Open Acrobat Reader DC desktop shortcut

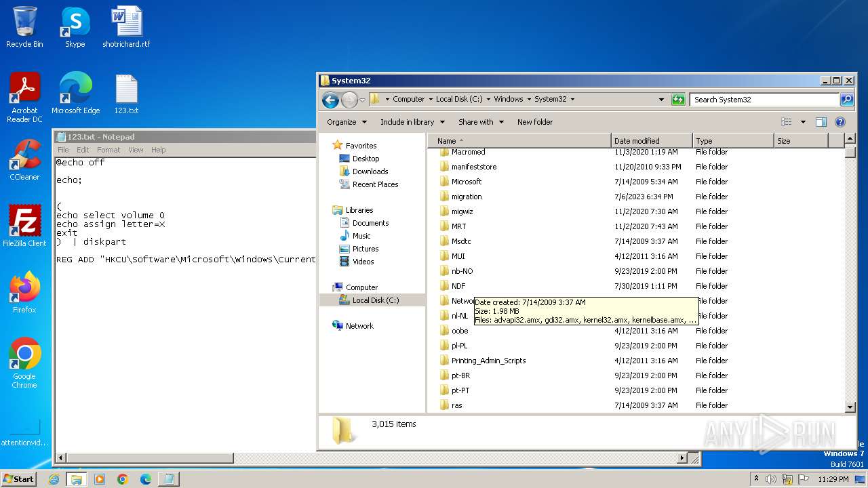click(24, 98)
